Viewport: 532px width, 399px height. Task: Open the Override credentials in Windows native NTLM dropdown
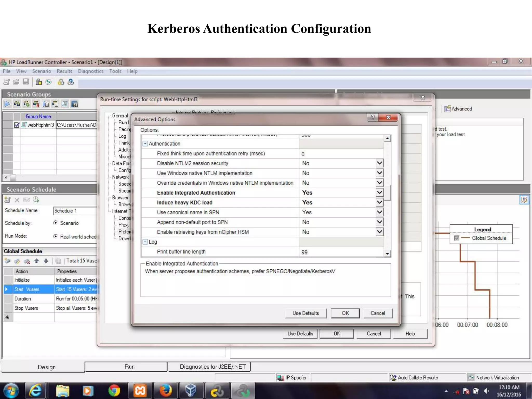point(380,183)
